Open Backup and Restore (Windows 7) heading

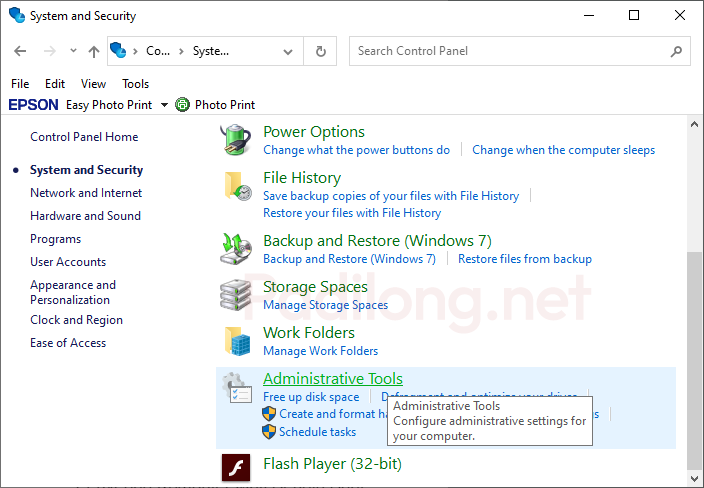click(377, 241)
